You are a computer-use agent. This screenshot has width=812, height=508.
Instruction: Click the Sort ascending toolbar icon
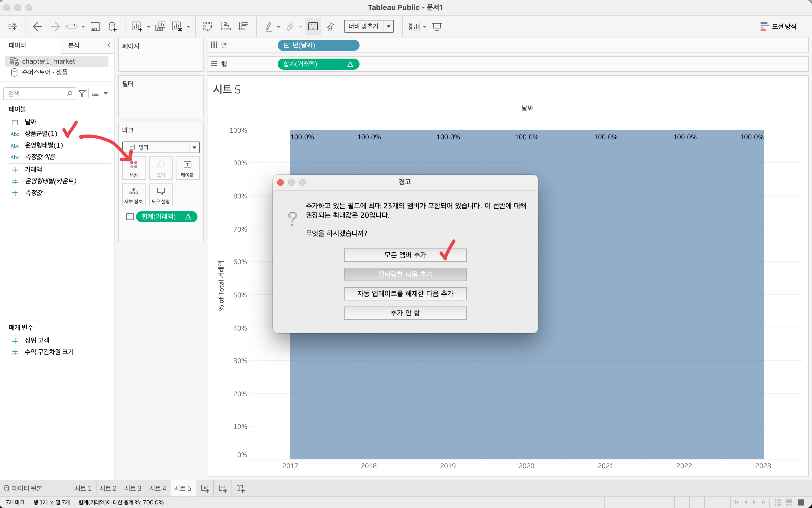[225, 27]
